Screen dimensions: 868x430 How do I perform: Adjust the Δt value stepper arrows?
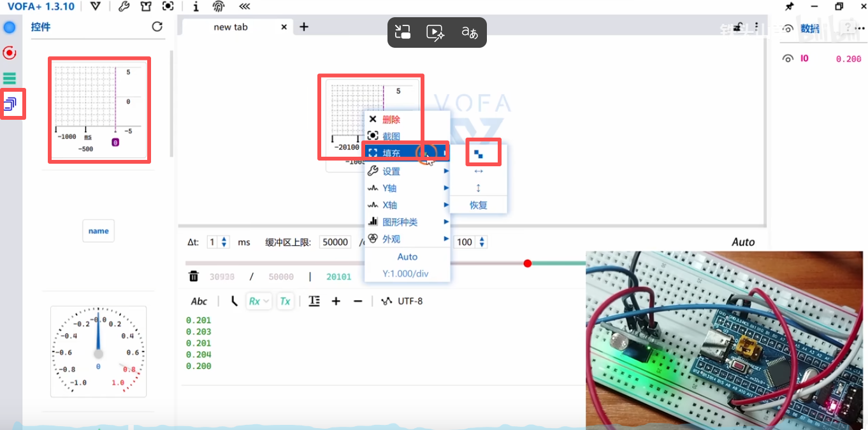click(x=224, y=242)
